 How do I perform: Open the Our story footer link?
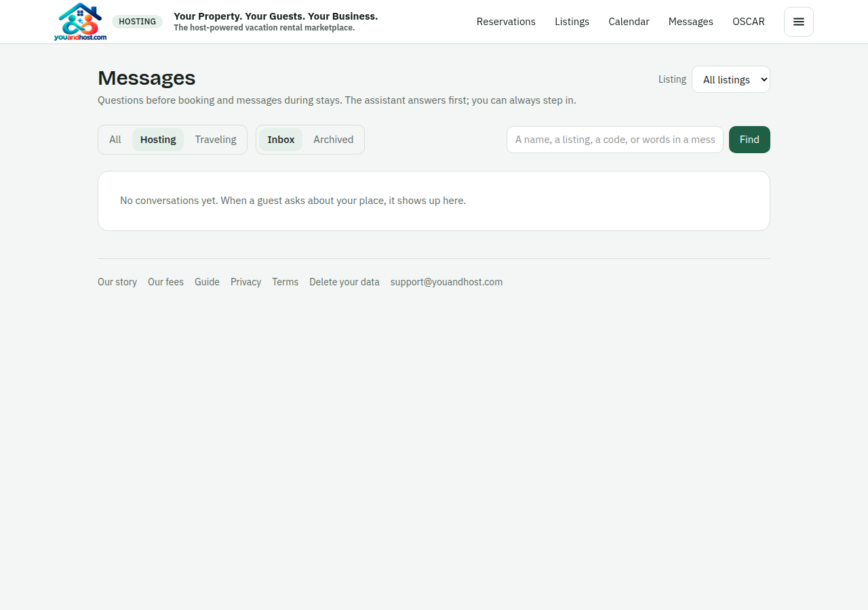(x=117, y=282)
